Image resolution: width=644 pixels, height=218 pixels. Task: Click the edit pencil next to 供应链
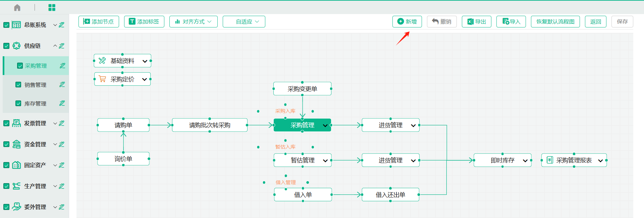tap(61, 46)
